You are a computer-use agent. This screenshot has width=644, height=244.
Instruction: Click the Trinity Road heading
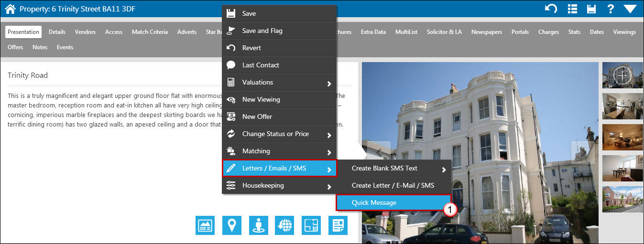click(x=28, y=75)
